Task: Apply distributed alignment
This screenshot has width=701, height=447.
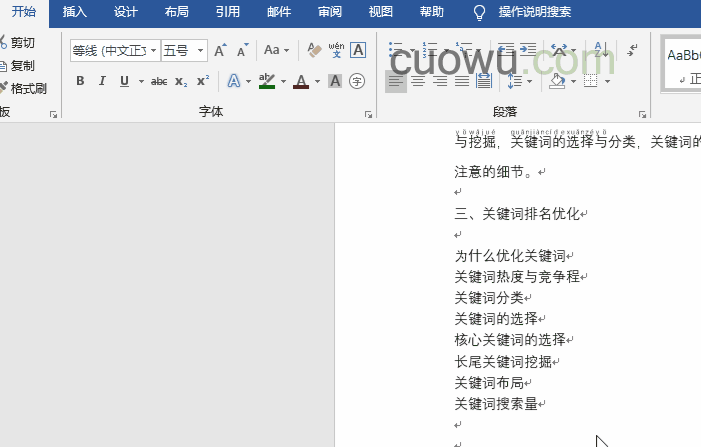Action: [x=484, y=81]
